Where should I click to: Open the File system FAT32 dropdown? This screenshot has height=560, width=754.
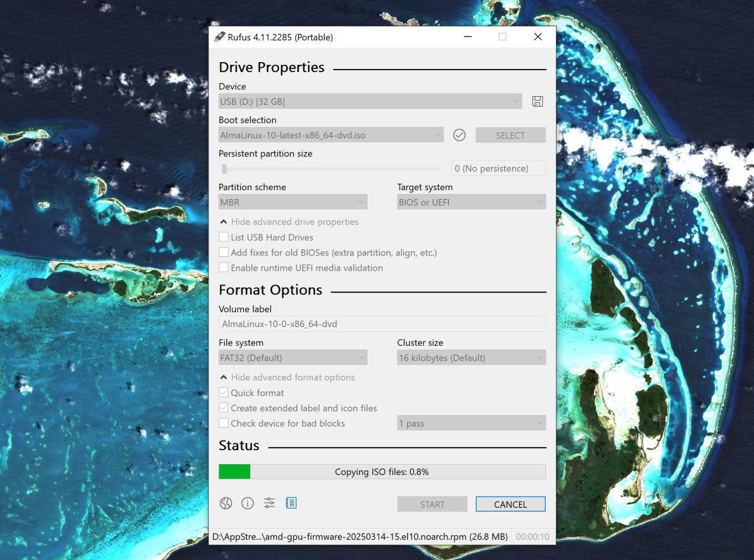click(293, 358)
